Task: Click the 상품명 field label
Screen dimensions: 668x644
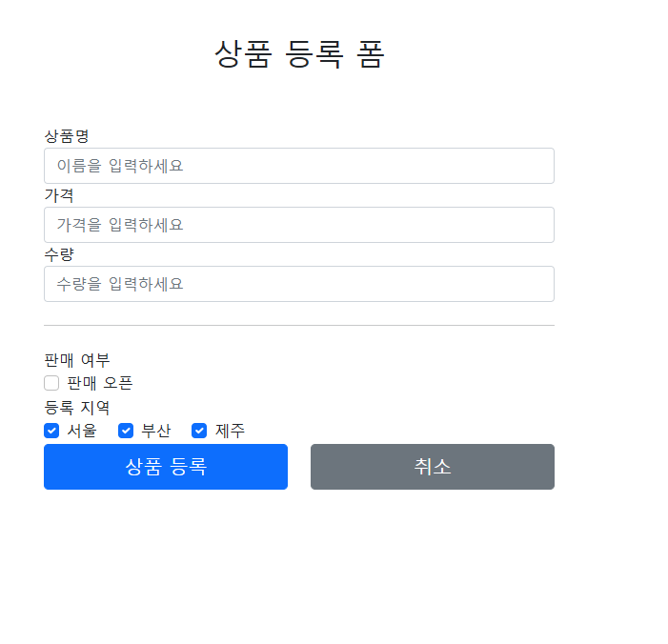Action: click(67, 136)
